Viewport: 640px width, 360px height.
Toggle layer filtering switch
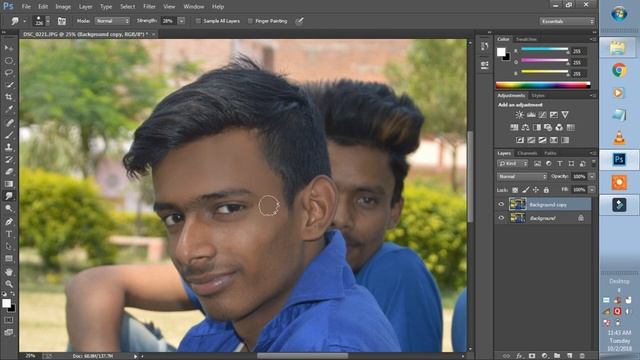[x=593, y=163]
